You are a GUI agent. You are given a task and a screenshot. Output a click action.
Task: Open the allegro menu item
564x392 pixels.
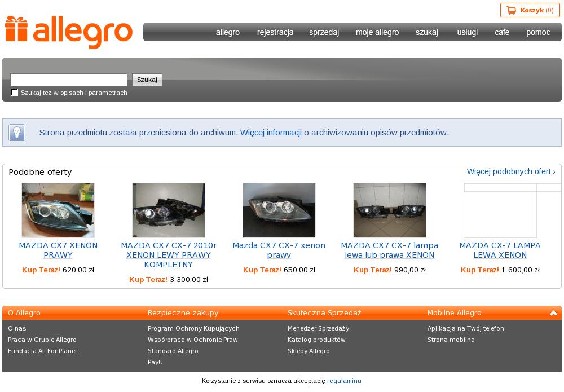tap(228, 32)
